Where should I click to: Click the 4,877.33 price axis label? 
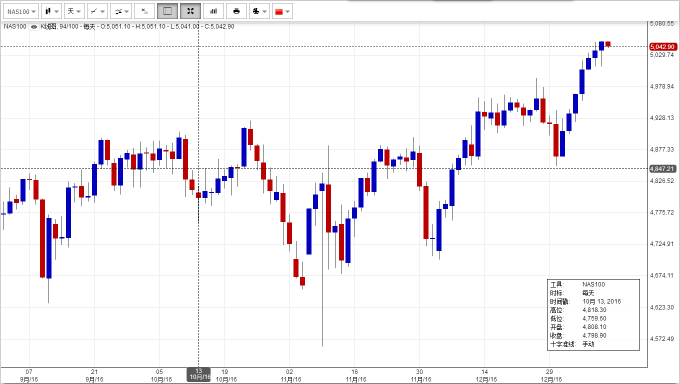pos(662,149)
